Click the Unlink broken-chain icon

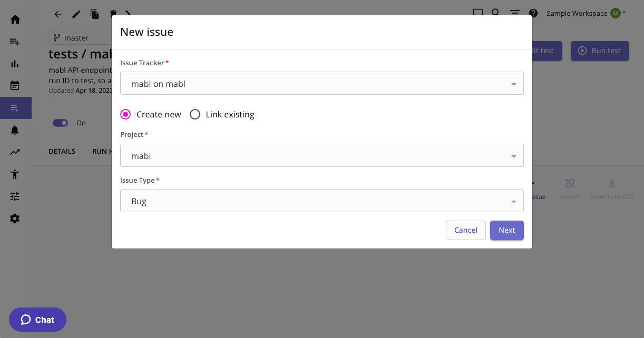click(570, 183)
